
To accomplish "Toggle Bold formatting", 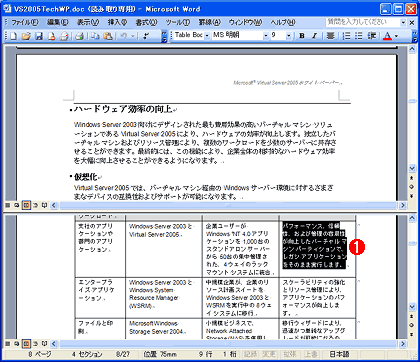I will coord(302,36).
